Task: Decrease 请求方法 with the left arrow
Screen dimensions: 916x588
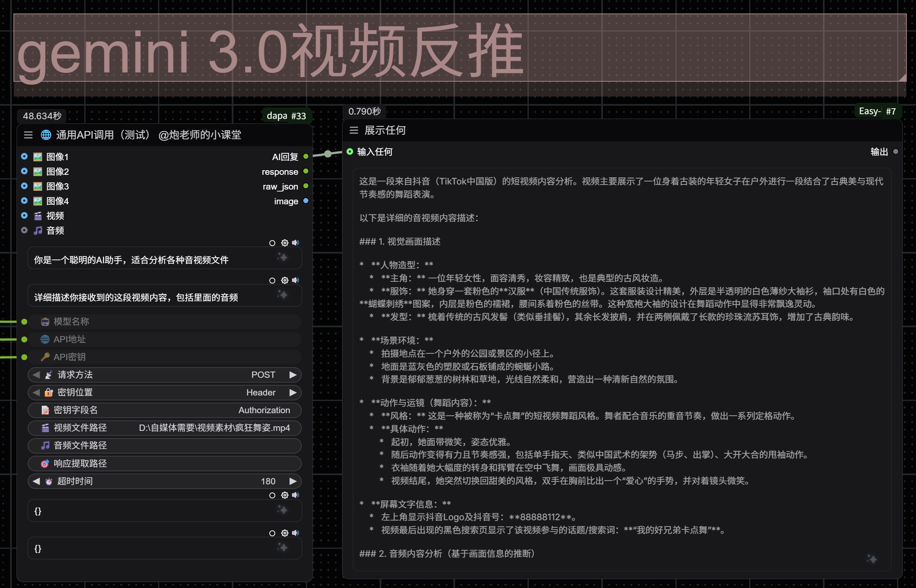Action: tap(36, 374)
